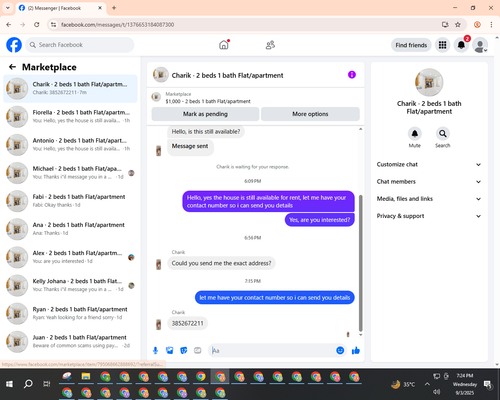Open Fiorella conversation in list
This screenshot has height=400, width=500.
[x=70, y=116]
